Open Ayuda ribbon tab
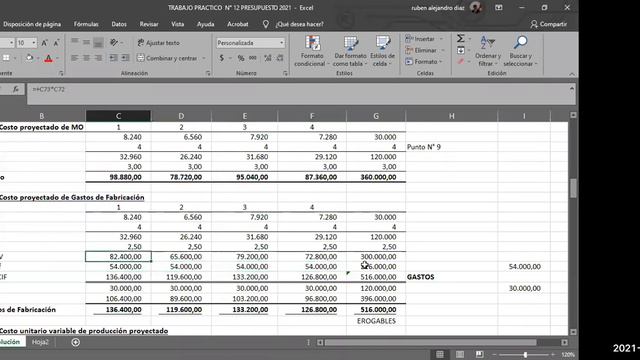This screenshot has height=360, width=640. click(x=205, y=24)
